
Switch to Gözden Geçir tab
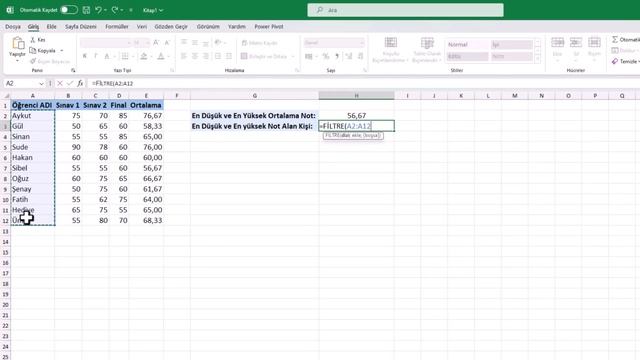[171, 27]
